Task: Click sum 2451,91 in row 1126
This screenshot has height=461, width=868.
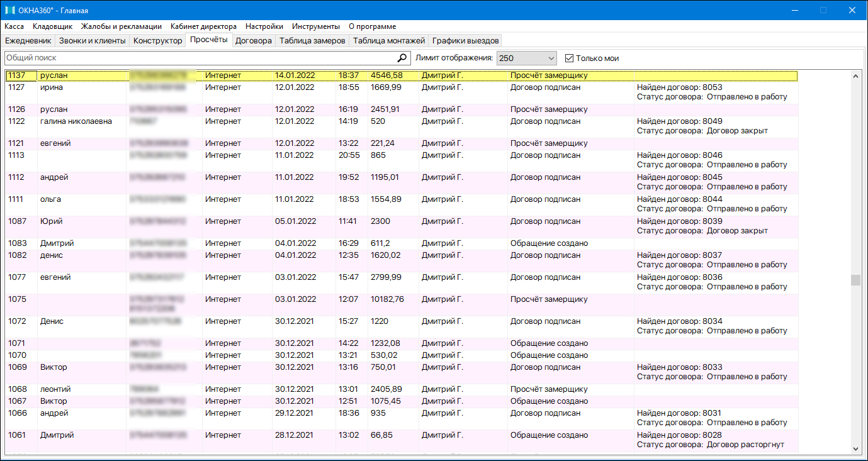Action: tap(385, 109)
